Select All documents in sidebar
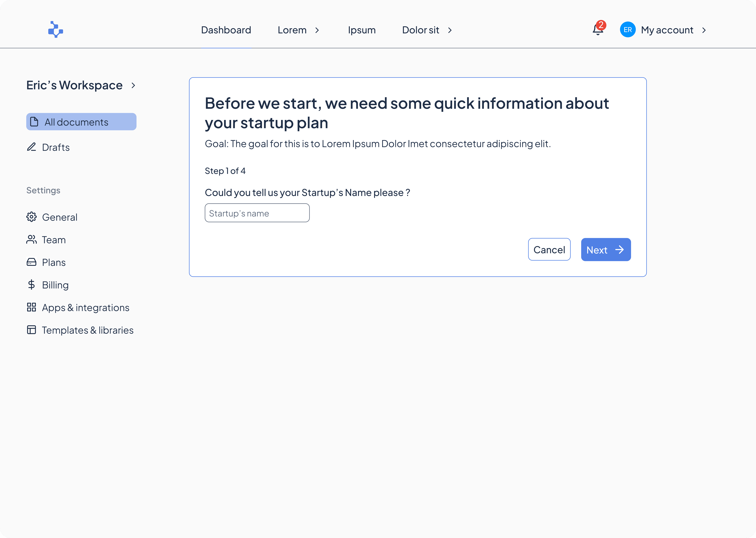This screenshot has height=538, width=756. tap(81, 122)
